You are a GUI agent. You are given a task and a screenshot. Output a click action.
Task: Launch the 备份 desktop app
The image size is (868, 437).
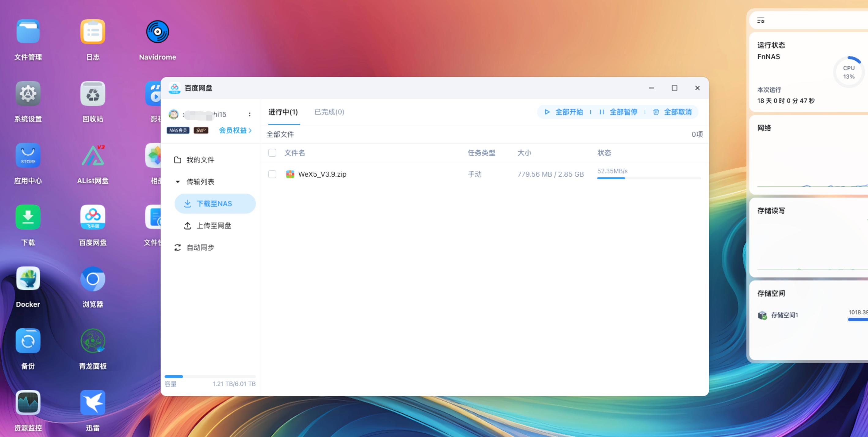28,341
